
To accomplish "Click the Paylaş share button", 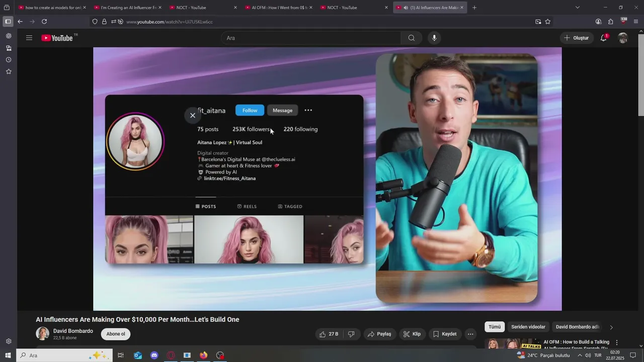I will (x=379, y=334).
